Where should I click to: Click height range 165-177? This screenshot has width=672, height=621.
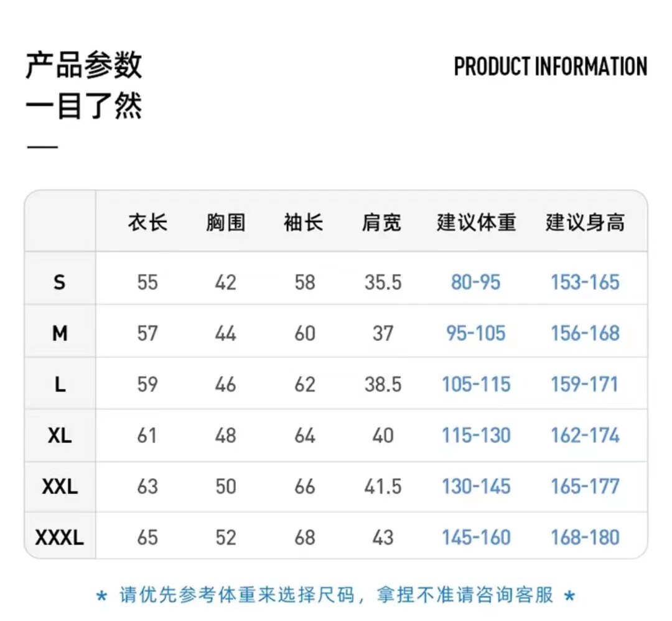(x=585, y=487)
